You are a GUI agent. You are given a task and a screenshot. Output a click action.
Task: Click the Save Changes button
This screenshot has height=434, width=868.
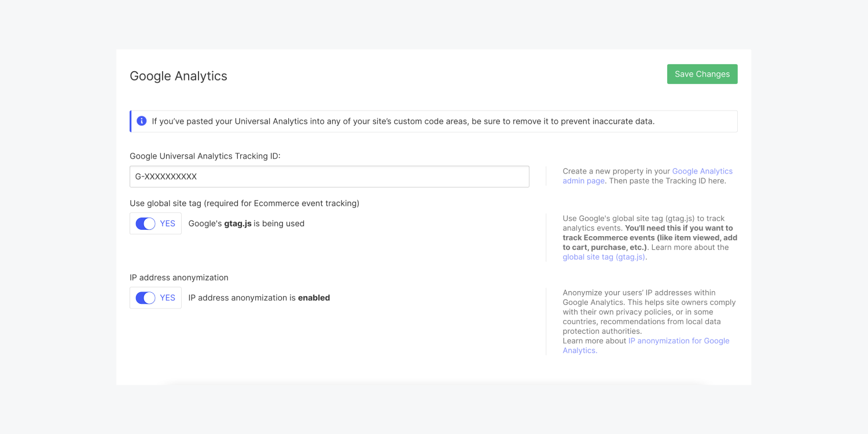[x=702, y=74]
